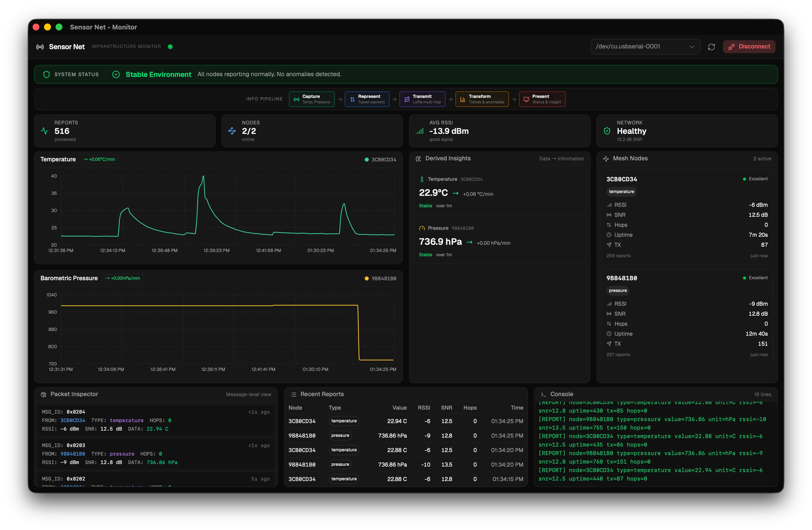Screen dimensions: 812x530
Task: Select the Present pipeline stage
Action: coord(542,99)
